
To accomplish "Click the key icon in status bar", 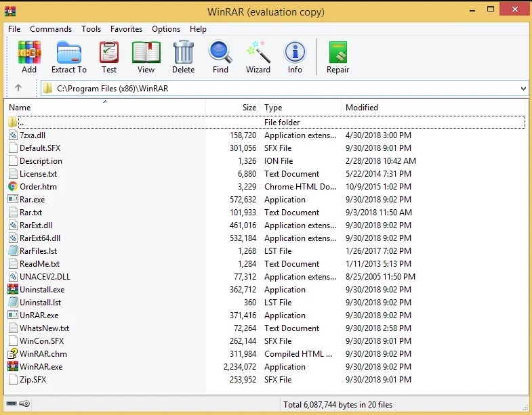I will 24,403.
